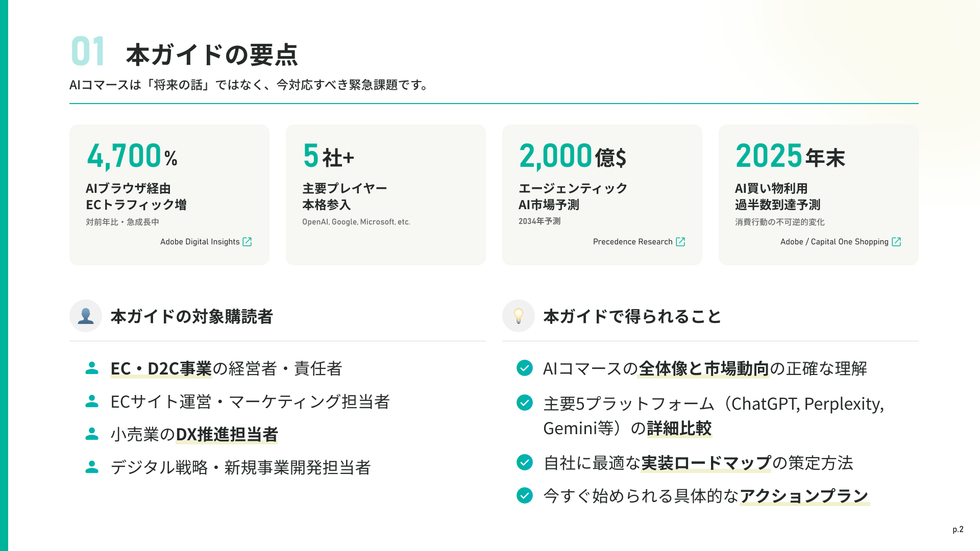The width and height of the screenshot is (980, 551).
Task: Open the Adobe Digital Insights source link
Action: (200, 242)
